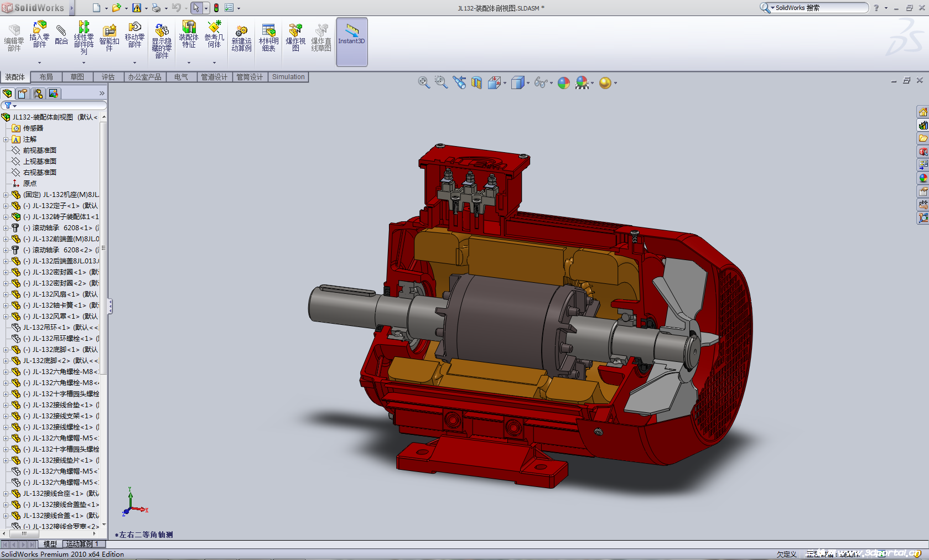Open the Options checklist icon
This screenshot has width=929, height=560.
pos(229,8)
